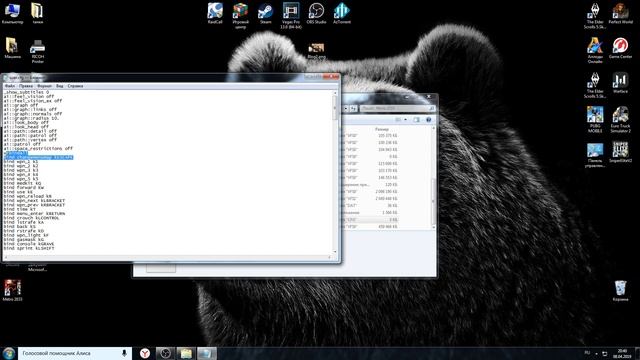Click the microphone icon in Алиса search
Screen dimensions: 640x360
[124, 353]
